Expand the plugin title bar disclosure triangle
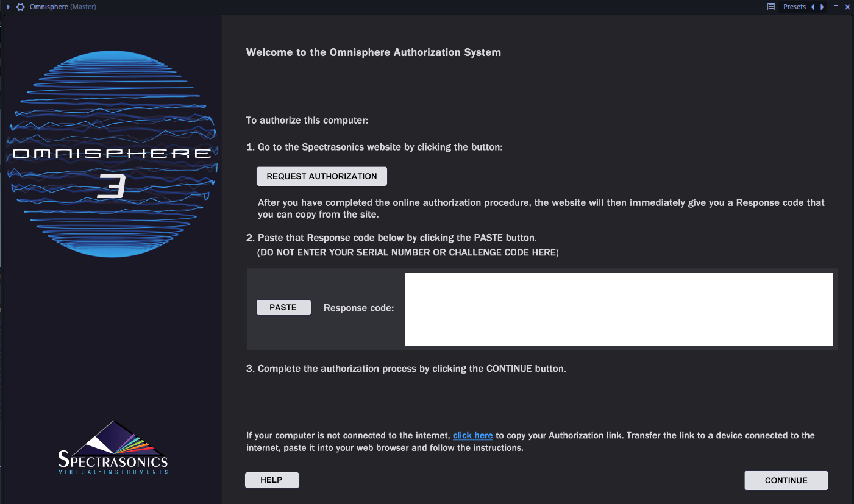 point(8,7)
